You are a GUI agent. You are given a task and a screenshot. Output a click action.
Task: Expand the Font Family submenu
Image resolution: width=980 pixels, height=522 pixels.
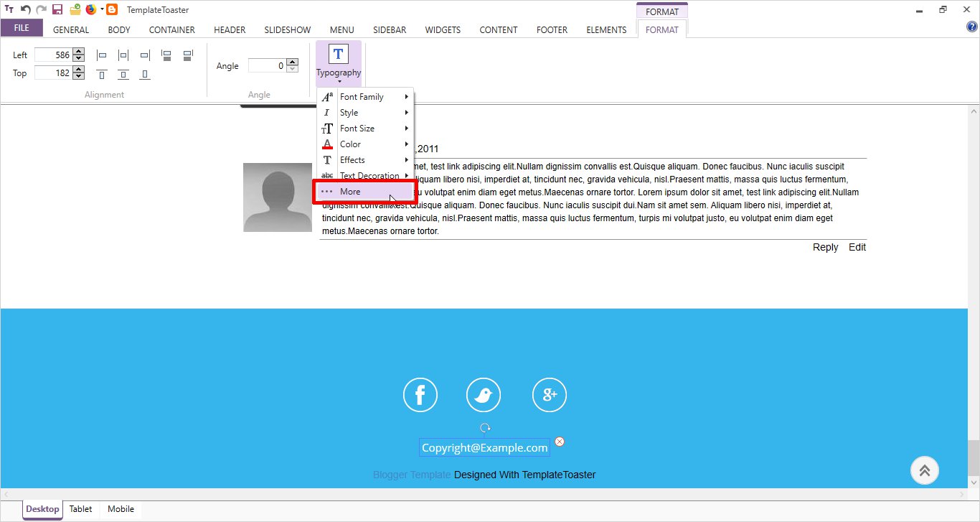(366, 97)
